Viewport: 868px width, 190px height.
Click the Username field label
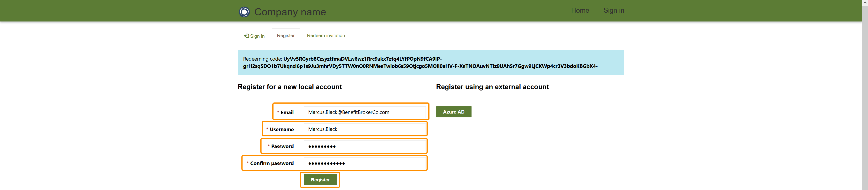click(281, 129)
